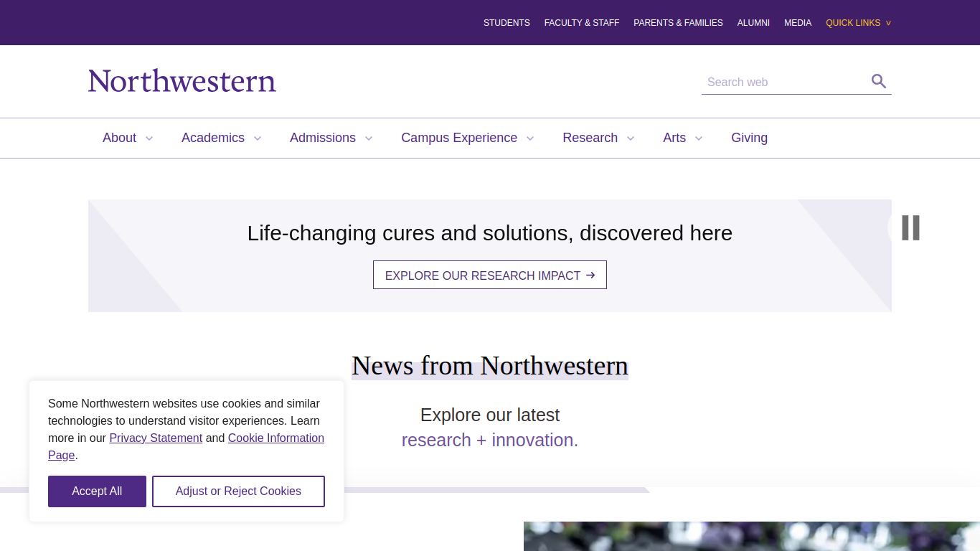
Task: Open the Alumni link
Action: (753, 23)
